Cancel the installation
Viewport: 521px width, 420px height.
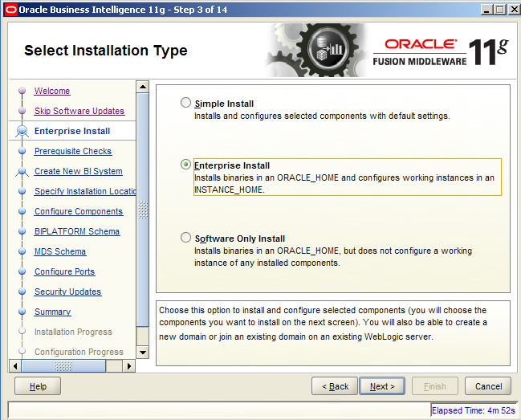(x=488, y=386)
